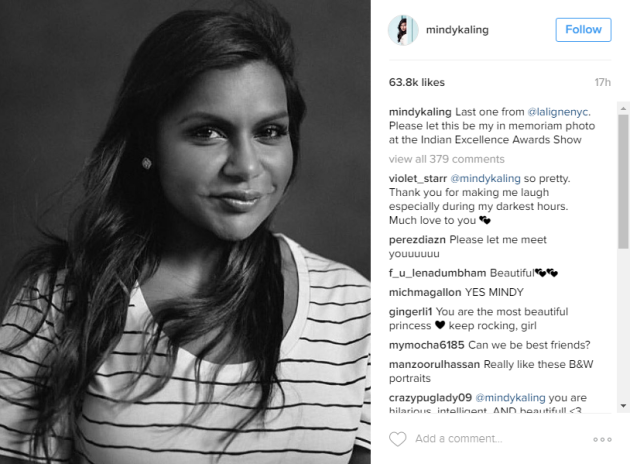This screenshot has height=464, width=630.
Task: Click the scrollbar down arrow in comments
Action: (623, 406)
